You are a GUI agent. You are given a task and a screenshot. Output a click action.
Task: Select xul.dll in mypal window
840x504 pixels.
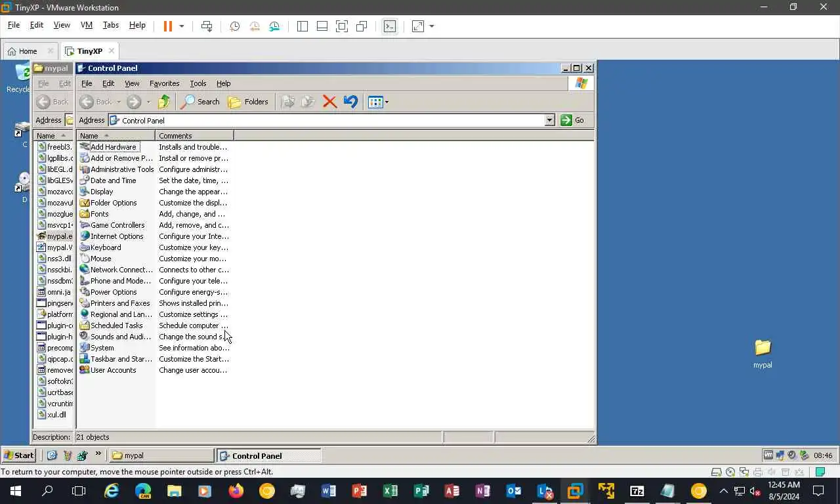[x=52, y=415]
